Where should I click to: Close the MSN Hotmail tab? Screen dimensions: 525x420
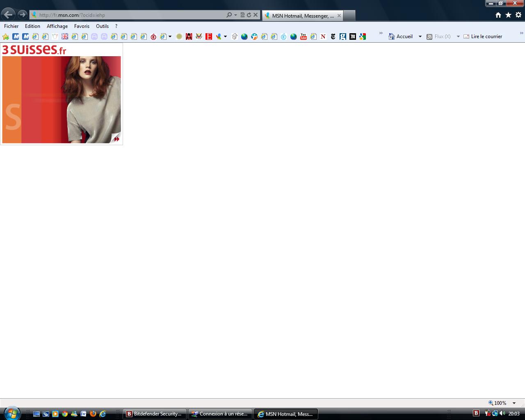click(x=339, y=16)
